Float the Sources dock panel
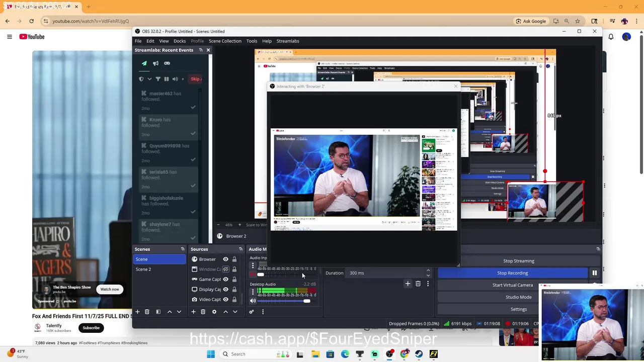The height and width of the screenshot is (362, 644). [x=240, y=249]
